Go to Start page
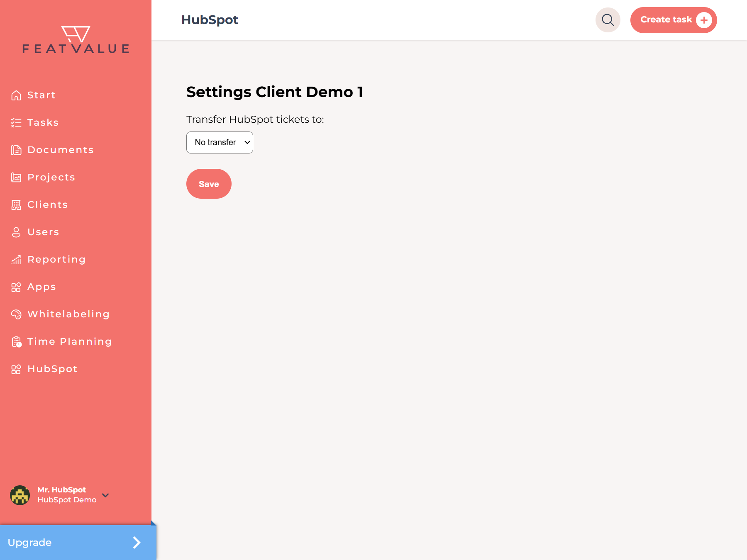Image resolution: width=747 pixels, height=560 pixels. click(41, 95)
